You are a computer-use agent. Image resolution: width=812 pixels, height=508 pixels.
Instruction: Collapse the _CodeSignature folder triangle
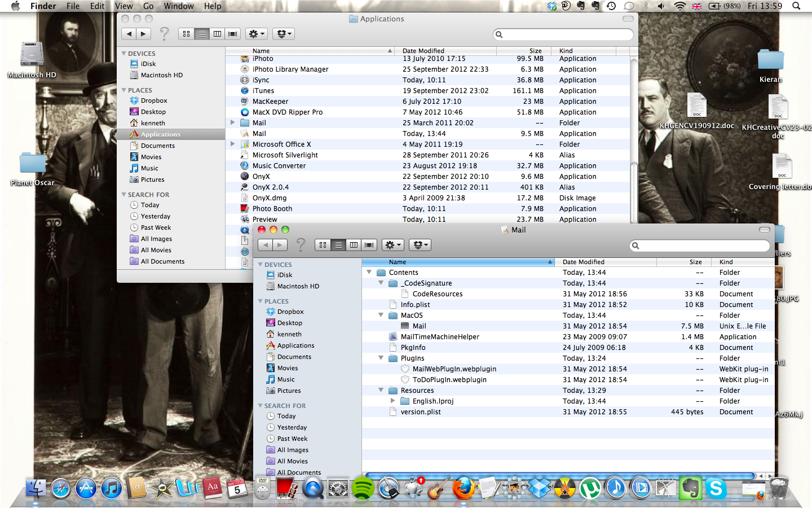coord(381,283)
